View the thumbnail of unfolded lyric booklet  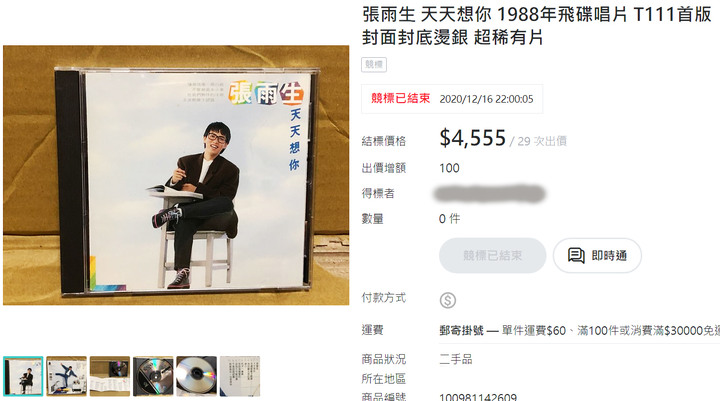pyautogui.click(x=110, y=376)
